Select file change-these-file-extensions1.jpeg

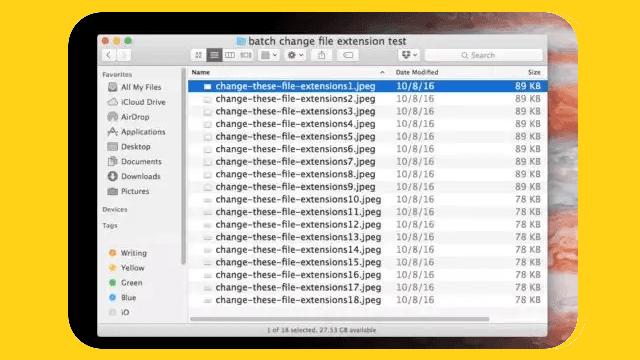point(367,86)
